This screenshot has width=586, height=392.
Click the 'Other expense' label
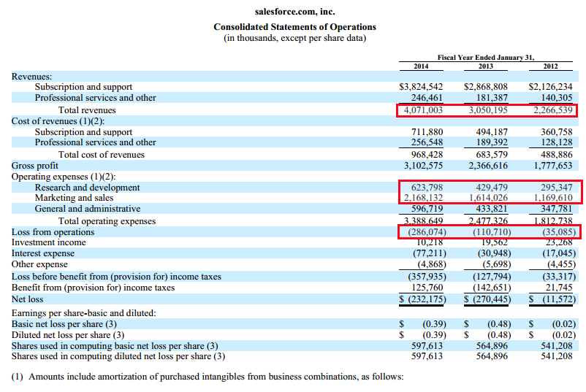tap(39, 264)
